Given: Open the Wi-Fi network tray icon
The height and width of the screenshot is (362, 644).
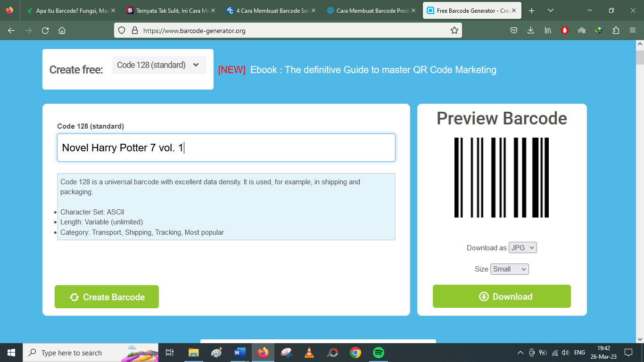Looking at the screenshot, I should tap(555, 353).
